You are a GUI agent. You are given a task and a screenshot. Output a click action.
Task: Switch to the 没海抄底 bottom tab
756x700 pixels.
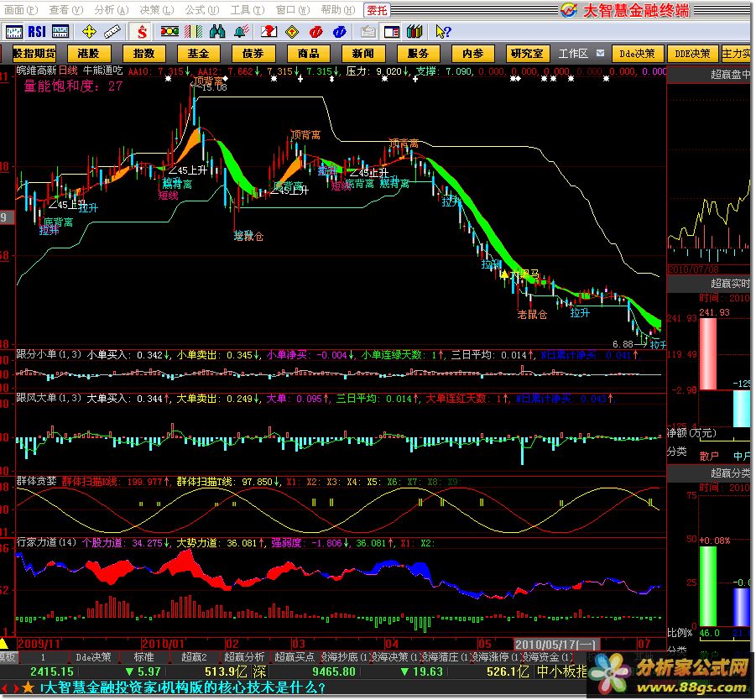[x=344, y=657]
